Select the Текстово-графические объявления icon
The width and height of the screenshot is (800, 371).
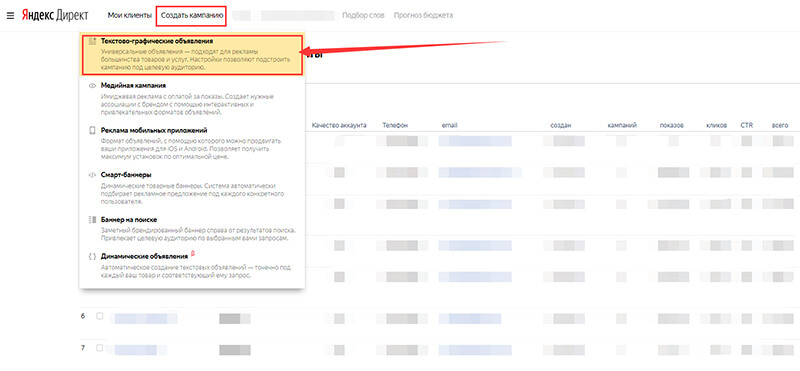point(92,41)
